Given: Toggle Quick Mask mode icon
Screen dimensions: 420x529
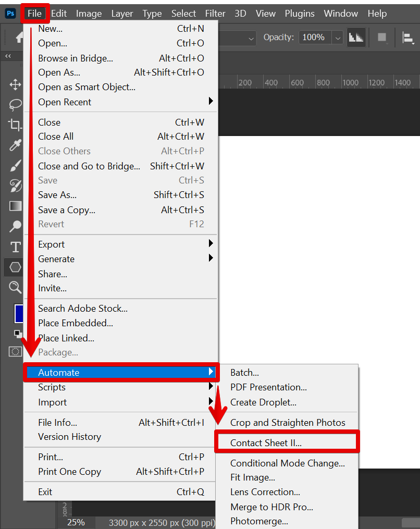Looking at the screenshot, I should pos(15,352).
